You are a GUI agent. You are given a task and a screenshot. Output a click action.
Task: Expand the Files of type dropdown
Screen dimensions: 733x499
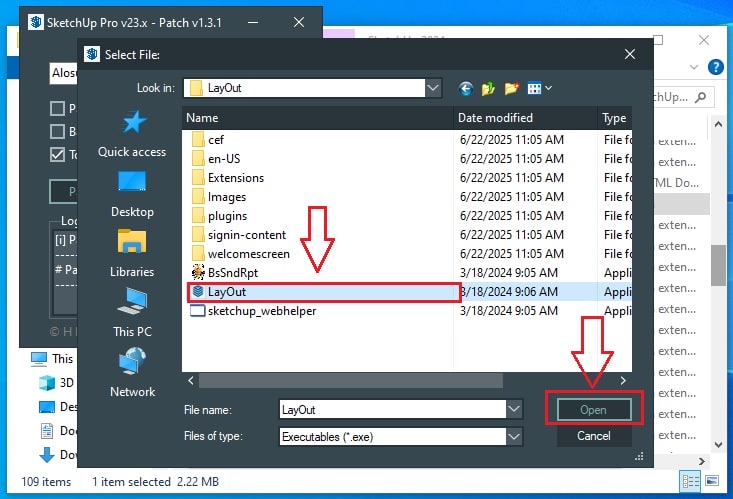coord(514,437)
